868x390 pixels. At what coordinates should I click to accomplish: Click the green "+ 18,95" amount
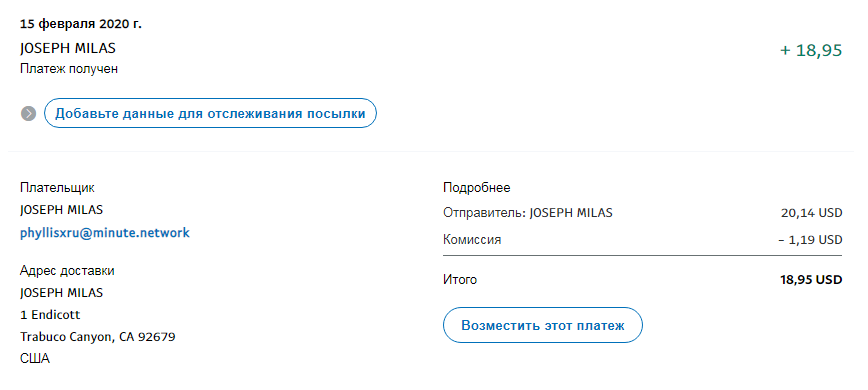[811, 50]
